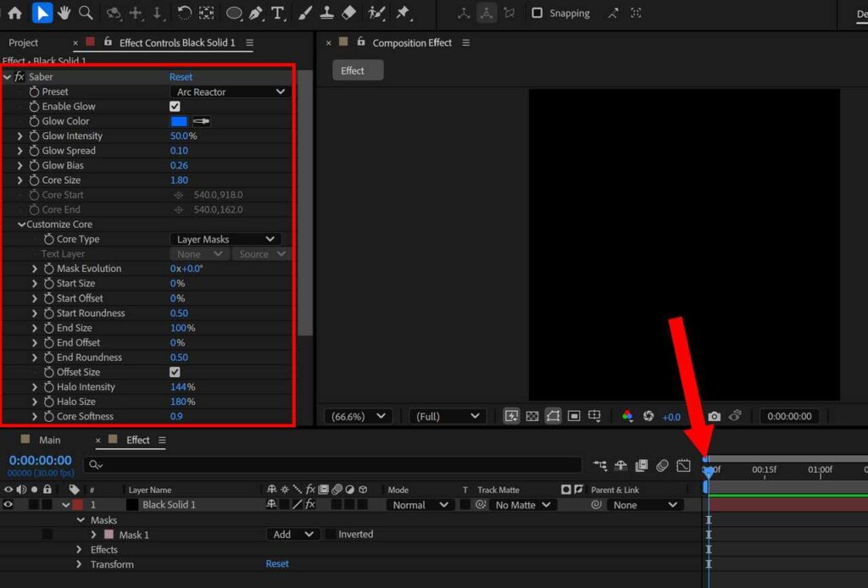
Task: Toggle the Region of Interest button
Action: (574, 416)
